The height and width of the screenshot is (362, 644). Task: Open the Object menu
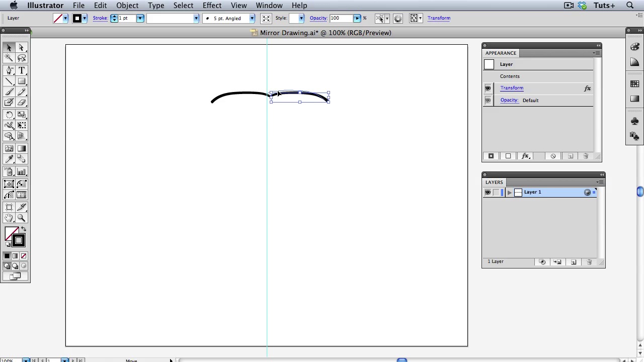[x=127, y=6]
